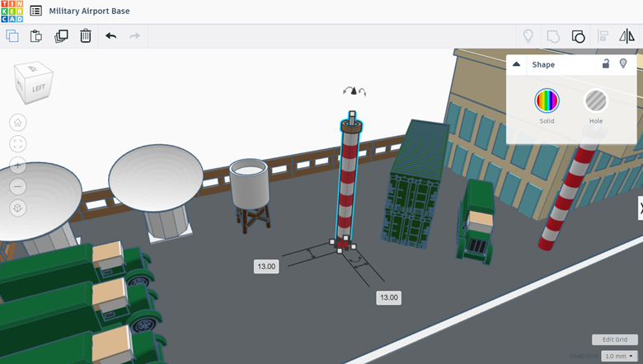Click the Shape panel title
The width and height of the screenshot is (643, 364).
543,65
